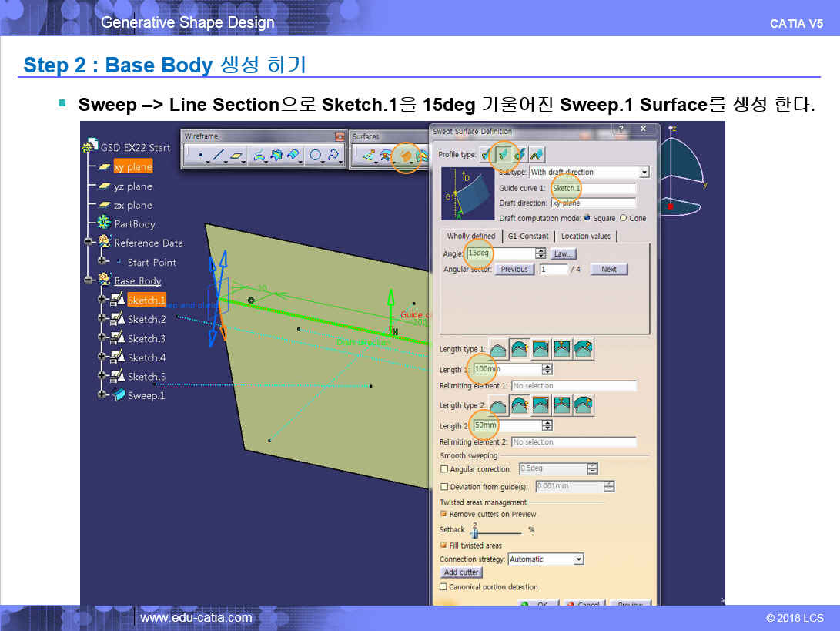Screen dimensions: 840x631
Task: Select the Cone draft computation mode
Action: (623, 218)
